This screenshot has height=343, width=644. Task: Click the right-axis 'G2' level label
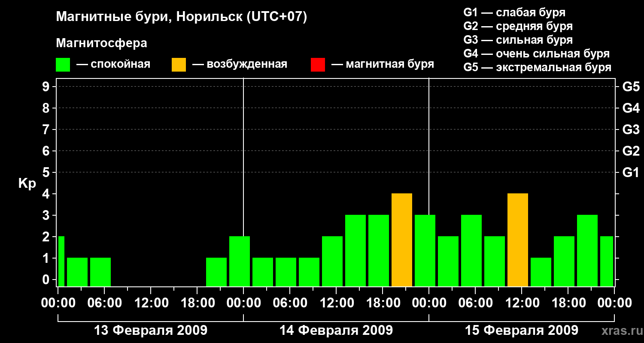coord(631,151)
